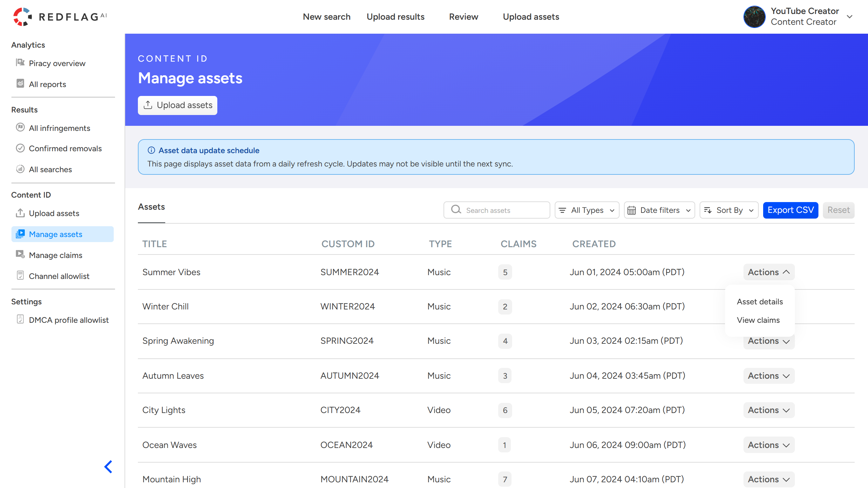868x488 pixels.
Task: Expand Actions for City Lights row
Action: point(769,410)
